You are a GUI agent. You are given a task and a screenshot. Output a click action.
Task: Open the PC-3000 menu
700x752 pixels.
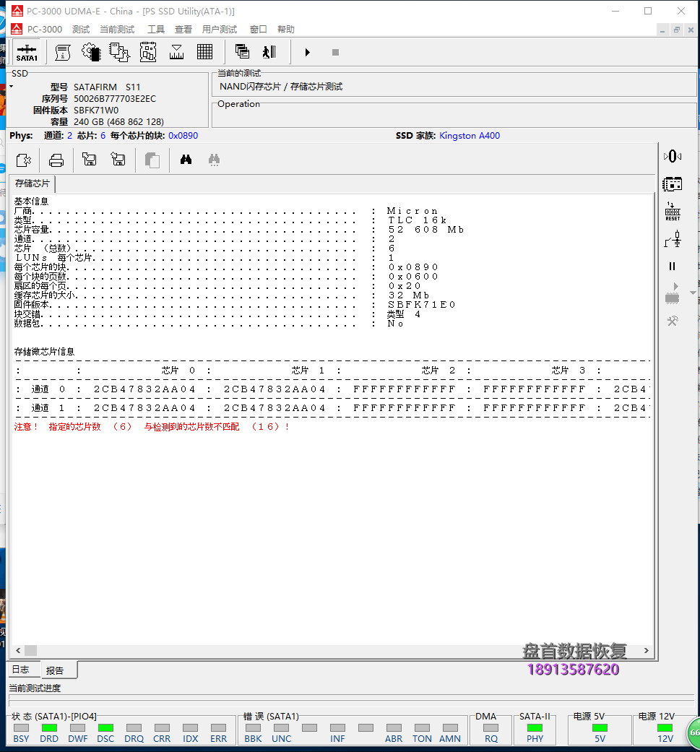(45, 29)
